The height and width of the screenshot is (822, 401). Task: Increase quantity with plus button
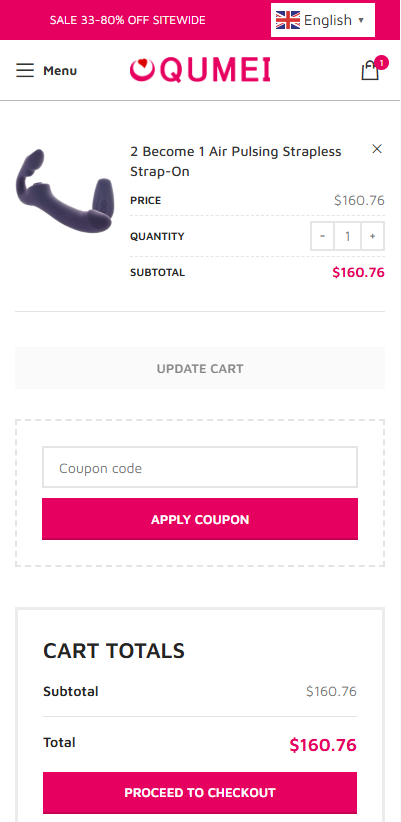pos(372,236)
